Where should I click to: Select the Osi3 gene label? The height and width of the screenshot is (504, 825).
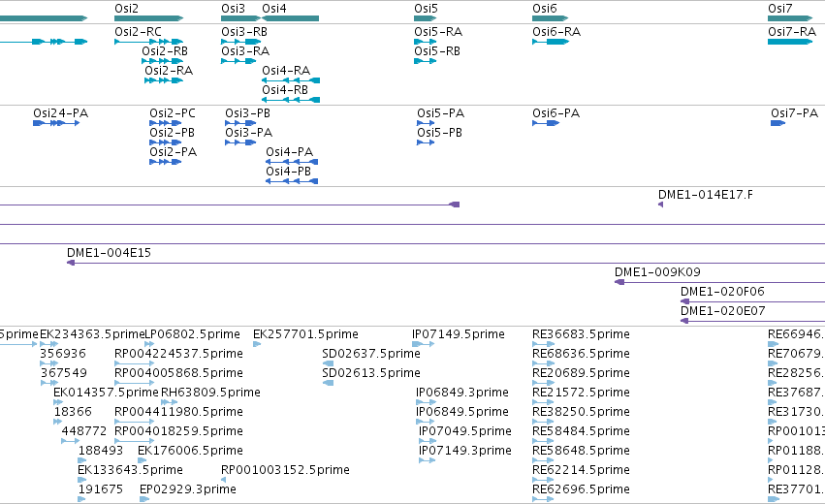pos(233,9)
